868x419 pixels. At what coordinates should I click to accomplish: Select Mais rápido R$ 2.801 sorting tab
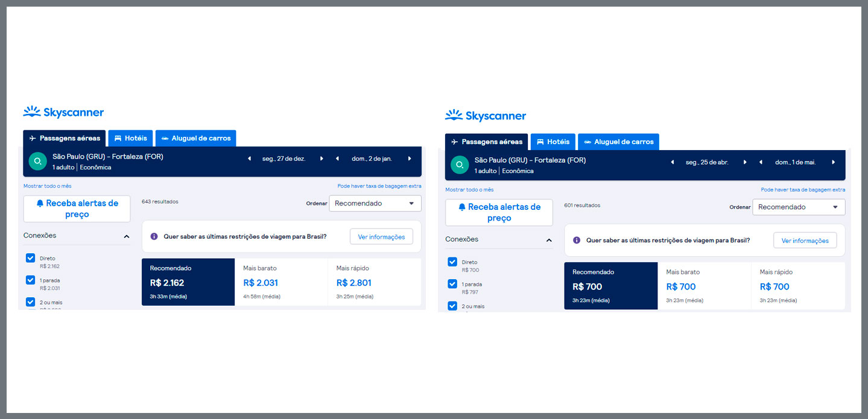click(x=375, y=282)
